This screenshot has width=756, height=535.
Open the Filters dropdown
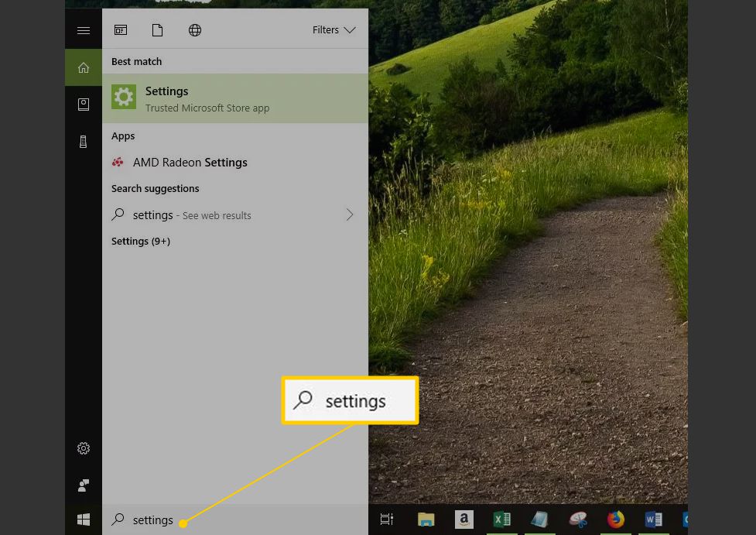[334, 30]
